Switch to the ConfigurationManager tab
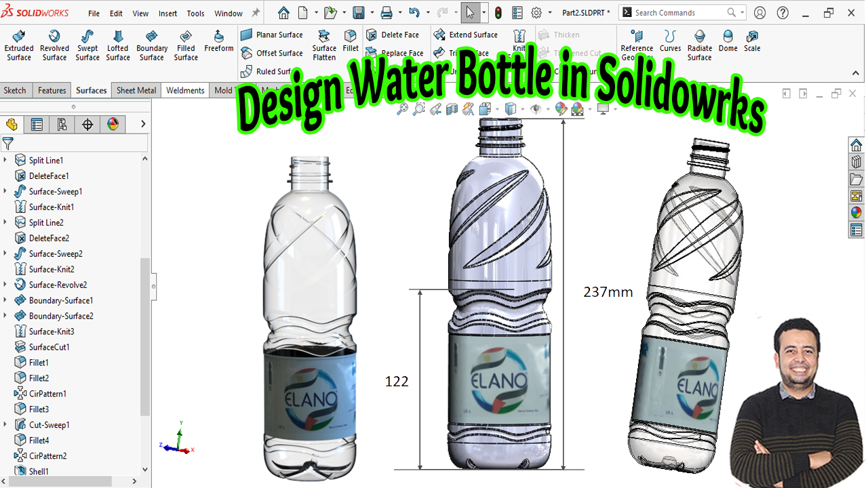 62,124
